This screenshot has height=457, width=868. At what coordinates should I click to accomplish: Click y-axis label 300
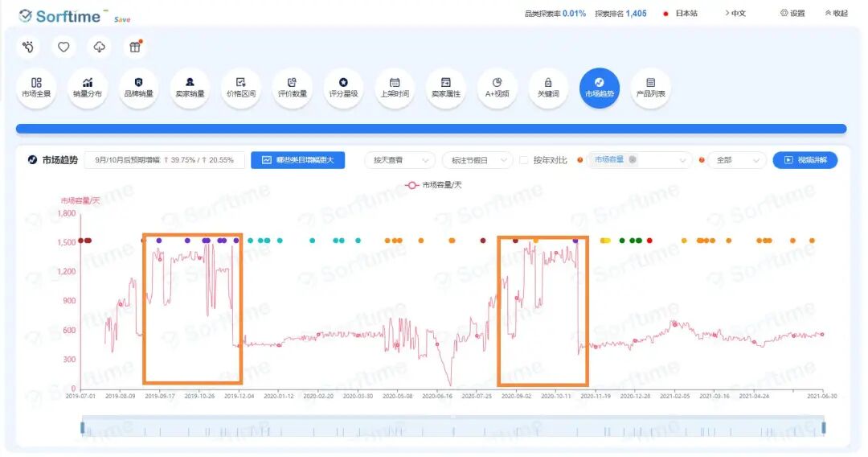tap(69, 360)
